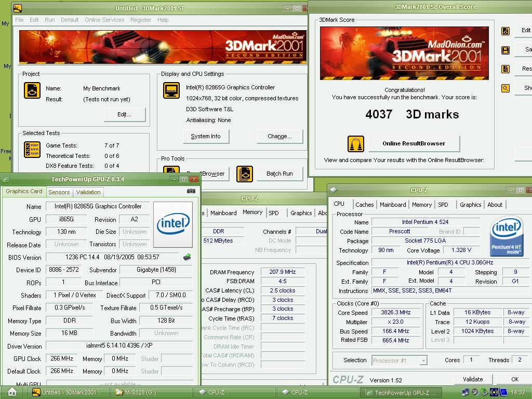Click the 3DMark2001 SE title bar icon
Screen dimensions: 532x399
(x=18, y=8)
